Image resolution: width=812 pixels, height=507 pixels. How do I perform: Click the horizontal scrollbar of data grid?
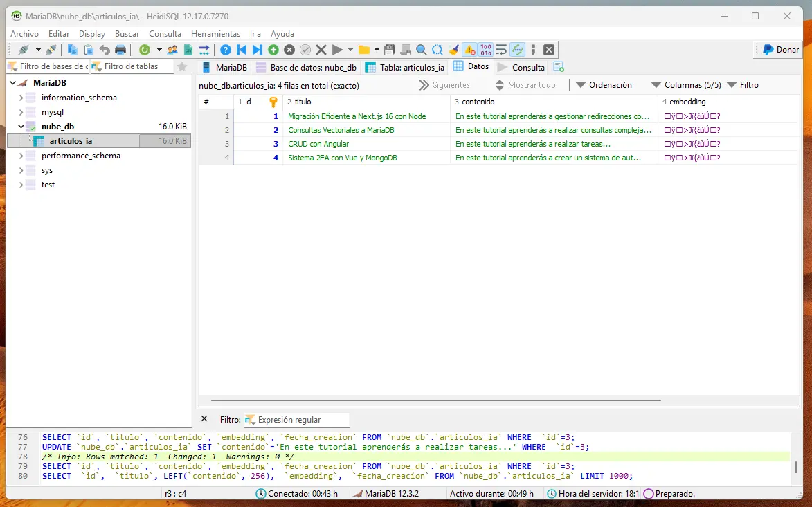pyautogui.click(x=435, y=400)
